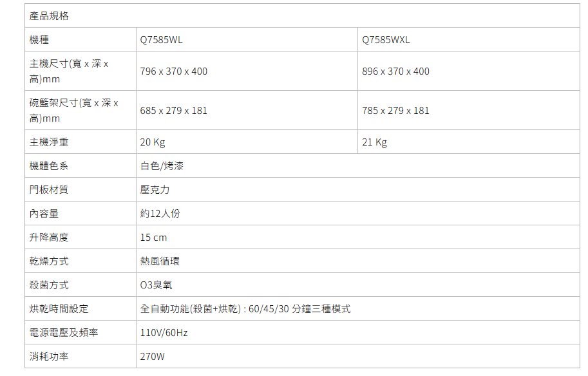Click the O3臭氧 sterilization value
This screenshot has width=588, height=376.
tap(156, 285)
